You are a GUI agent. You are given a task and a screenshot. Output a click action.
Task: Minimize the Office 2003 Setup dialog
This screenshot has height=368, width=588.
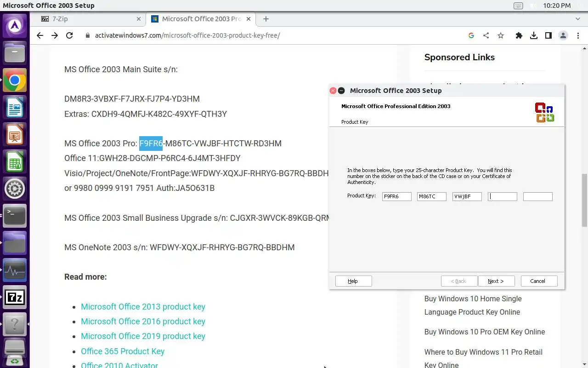pos(341,91)
